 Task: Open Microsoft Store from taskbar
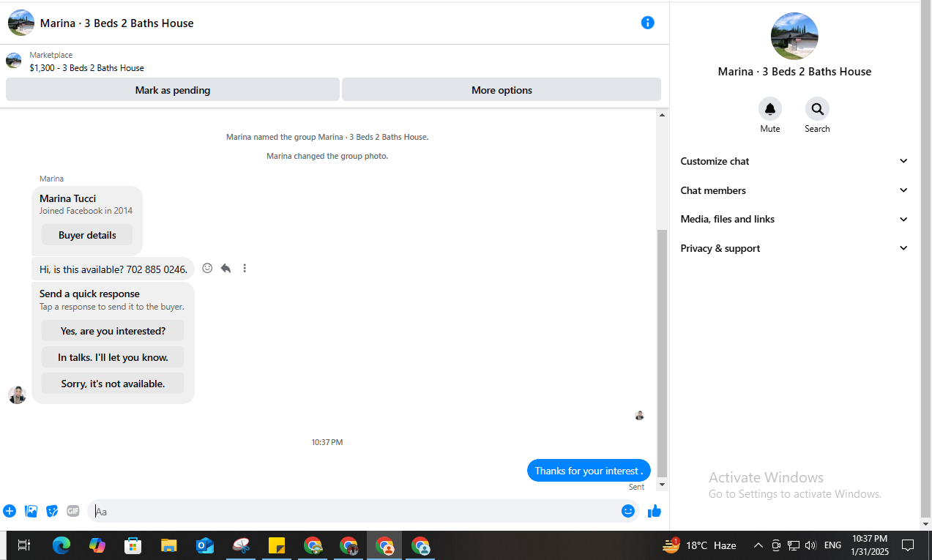point(133,545)
